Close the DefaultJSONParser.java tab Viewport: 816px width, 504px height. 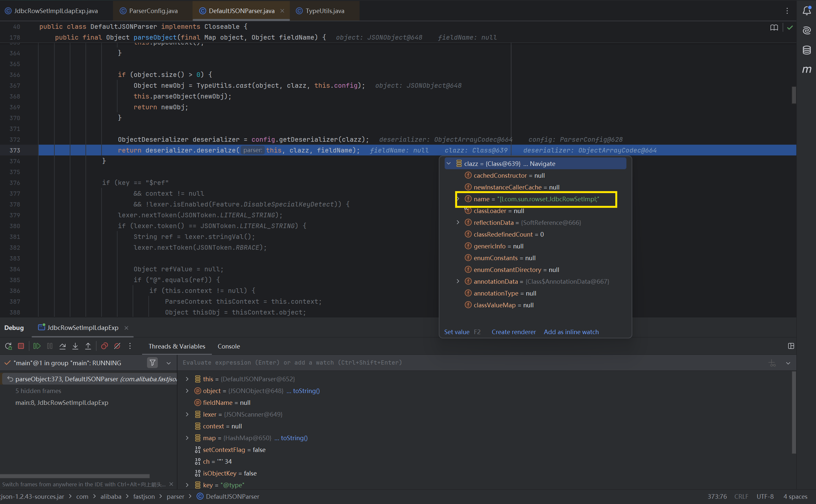(x=283, y=11)
